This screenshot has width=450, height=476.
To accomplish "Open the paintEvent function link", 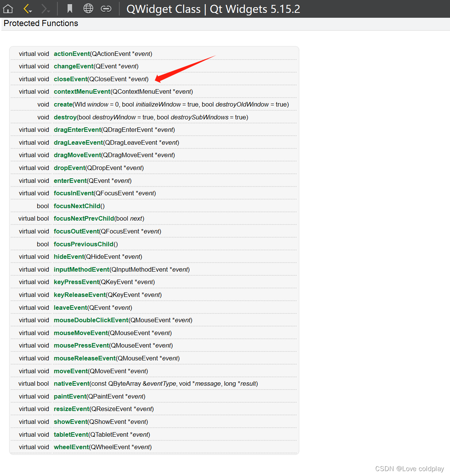I will coord(70,396).
